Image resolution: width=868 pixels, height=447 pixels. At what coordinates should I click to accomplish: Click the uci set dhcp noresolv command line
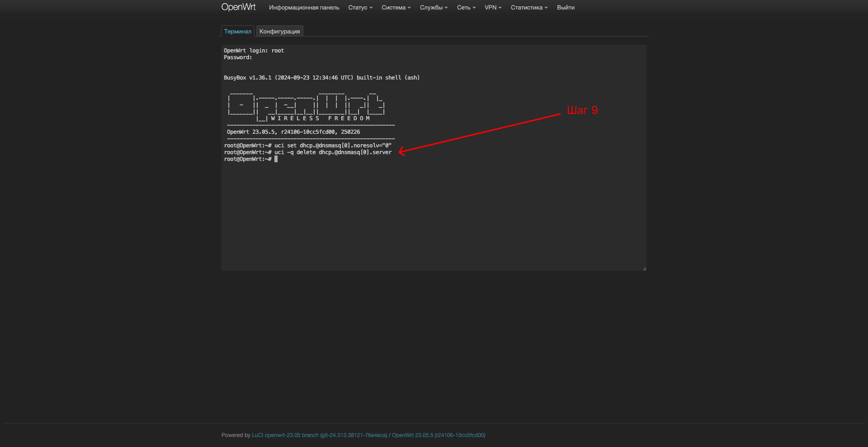(308, 146)
